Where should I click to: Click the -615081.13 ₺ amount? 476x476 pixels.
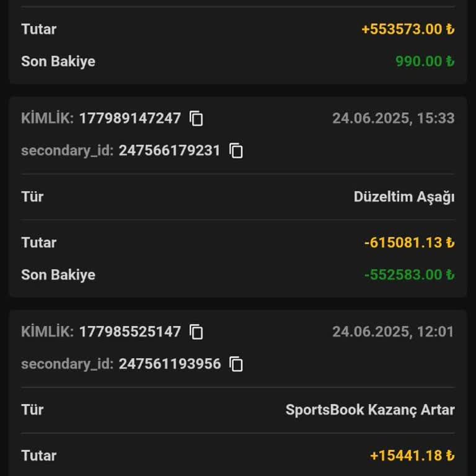(x=409, y=242)
